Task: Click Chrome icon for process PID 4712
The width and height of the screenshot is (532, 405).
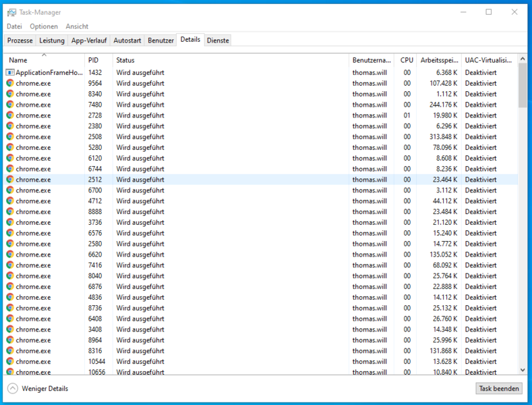Action: (x=10, y=200)
